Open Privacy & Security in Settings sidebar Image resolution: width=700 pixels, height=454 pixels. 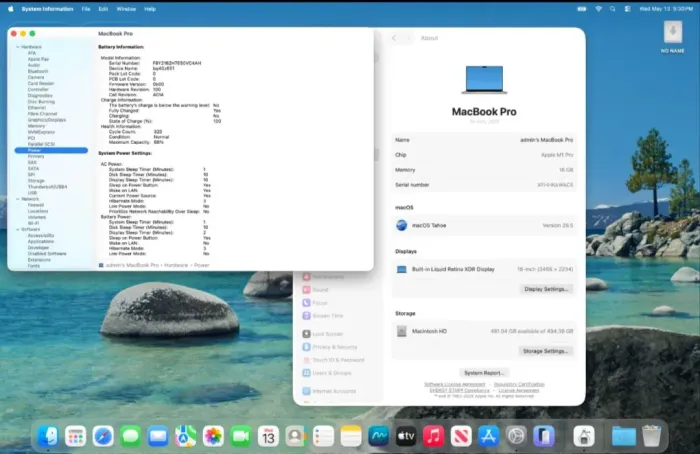[330, 347]
